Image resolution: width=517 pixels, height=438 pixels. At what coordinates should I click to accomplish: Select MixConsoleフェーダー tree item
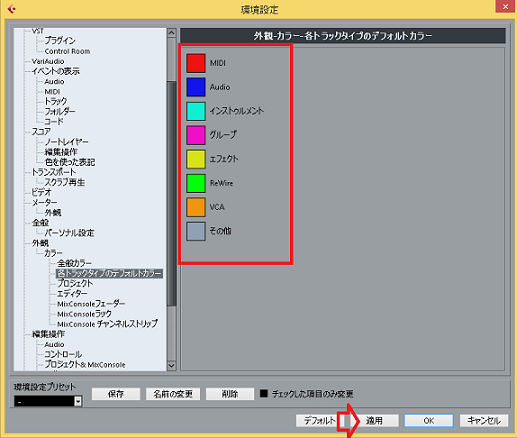[x=91, y=304]
